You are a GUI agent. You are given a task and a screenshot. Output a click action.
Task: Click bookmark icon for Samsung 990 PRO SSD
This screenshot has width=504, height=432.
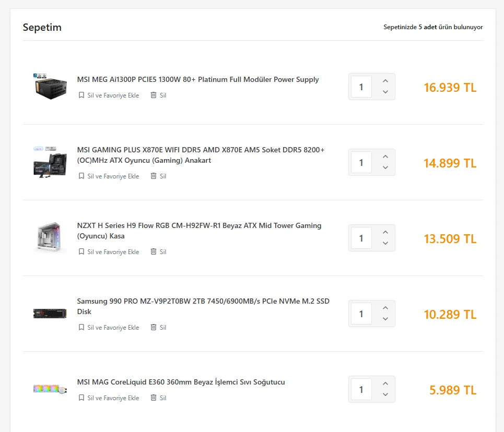point(81,328)
